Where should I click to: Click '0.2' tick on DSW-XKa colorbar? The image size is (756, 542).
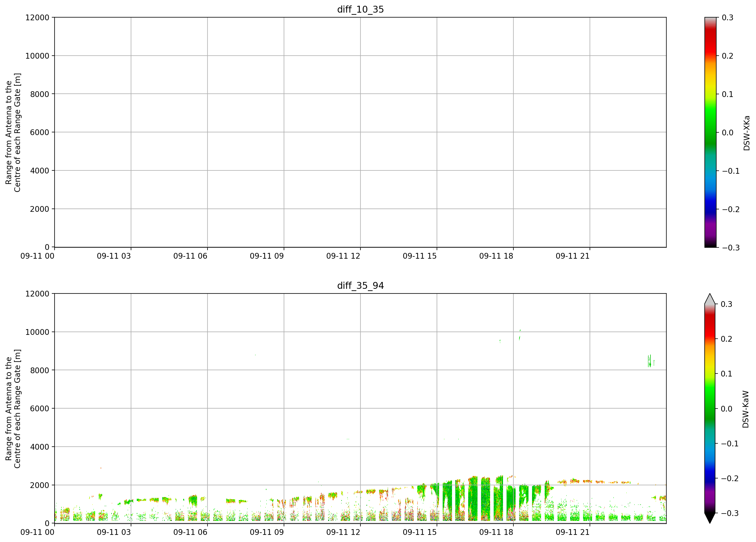point(728,56)
